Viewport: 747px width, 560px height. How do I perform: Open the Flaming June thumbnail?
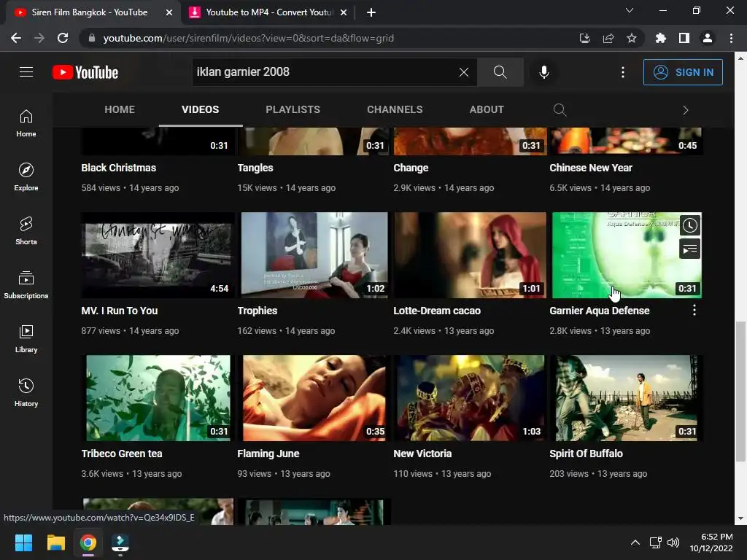pyautogui.click(x=314, y=397)
